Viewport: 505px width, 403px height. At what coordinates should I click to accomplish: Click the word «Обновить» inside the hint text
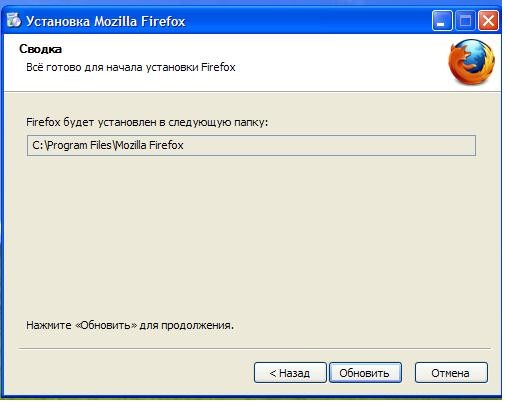click(x=109, y=325)
